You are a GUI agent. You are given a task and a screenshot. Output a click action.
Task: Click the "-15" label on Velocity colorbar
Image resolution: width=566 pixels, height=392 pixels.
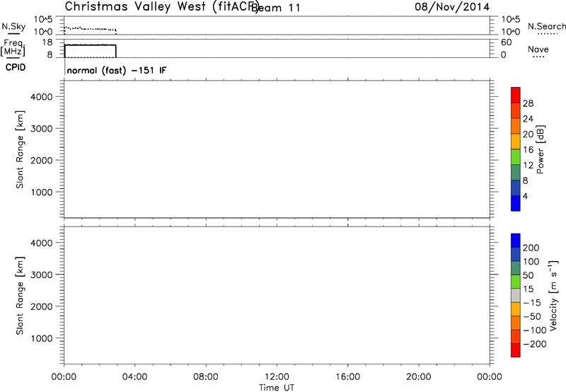pyautogui.click(x=532, y=303)
